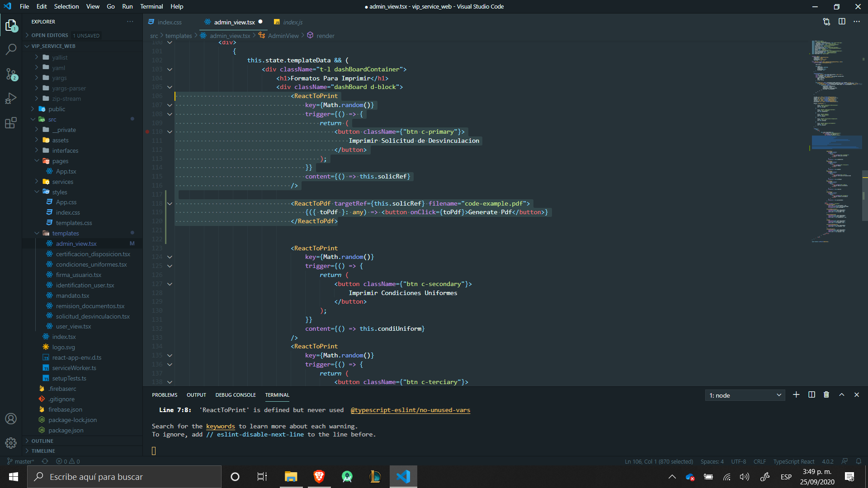Image resolution: width=868 pixels, height=488 pixels.
Task: Select the Run and Debug icon
Action: coord(11,98)
